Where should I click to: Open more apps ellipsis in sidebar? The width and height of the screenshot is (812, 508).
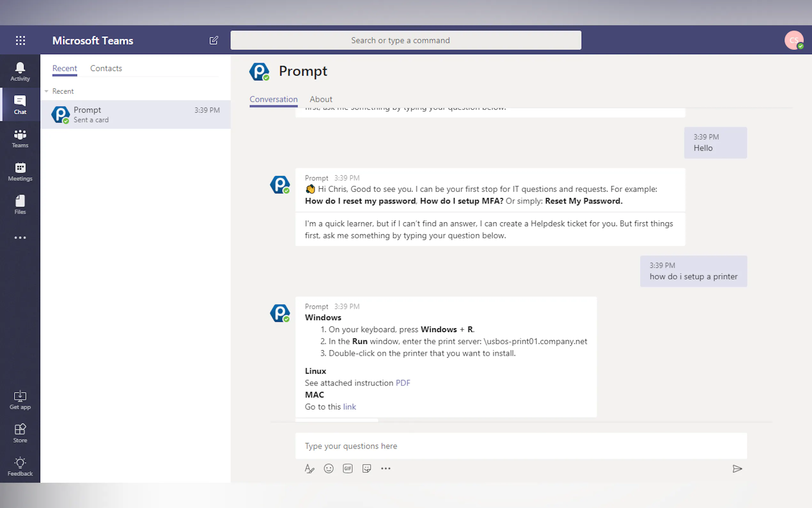[x=20, y=238]
